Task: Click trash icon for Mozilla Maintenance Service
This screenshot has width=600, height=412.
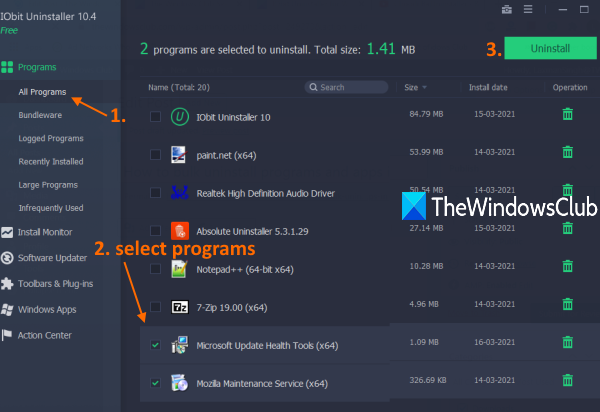Action: (x=567, y=380)
